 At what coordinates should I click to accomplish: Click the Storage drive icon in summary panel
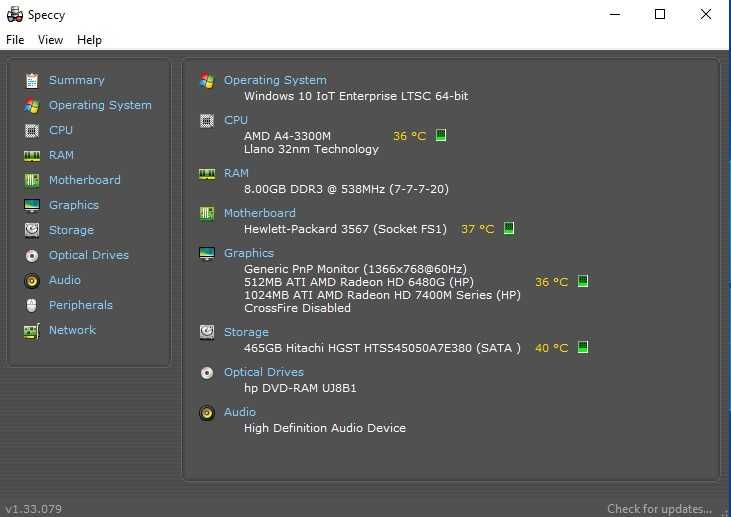click(x=207, y=332)
